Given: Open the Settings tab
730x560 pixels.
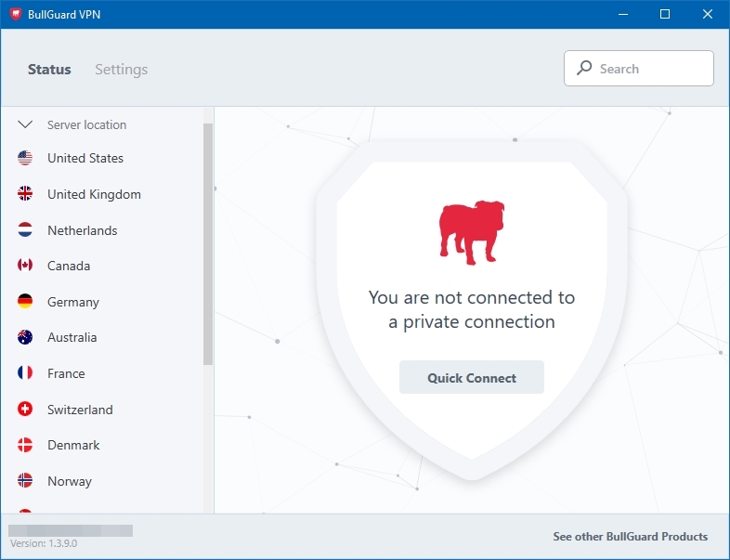Looking at the screenshot, I should (121, 70).
